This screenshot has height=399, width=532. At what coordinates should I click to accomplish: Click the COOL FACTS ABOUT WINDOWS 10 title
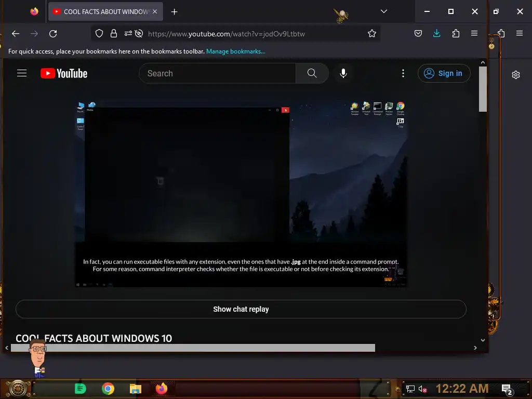(94, 338)
